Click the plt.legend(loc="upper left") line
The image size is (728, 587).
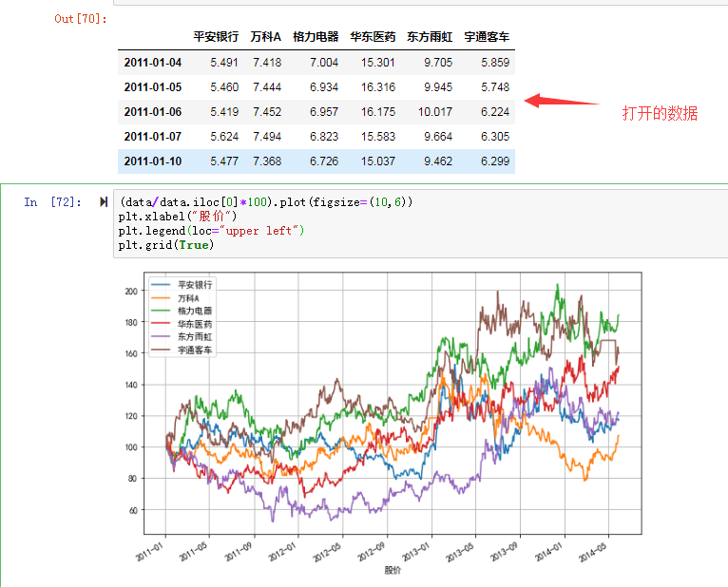click(x=211, y=231)
